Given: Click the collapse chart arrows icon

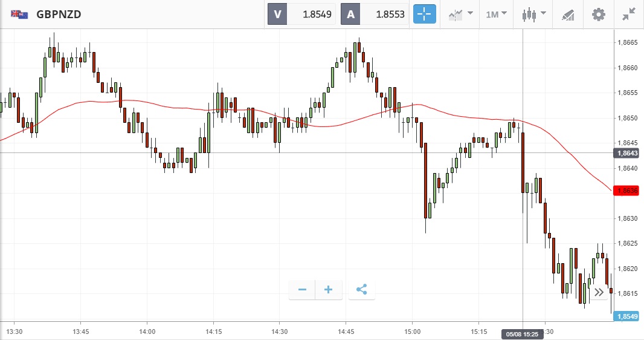Looking at the screenshot, I should point(630,14).
